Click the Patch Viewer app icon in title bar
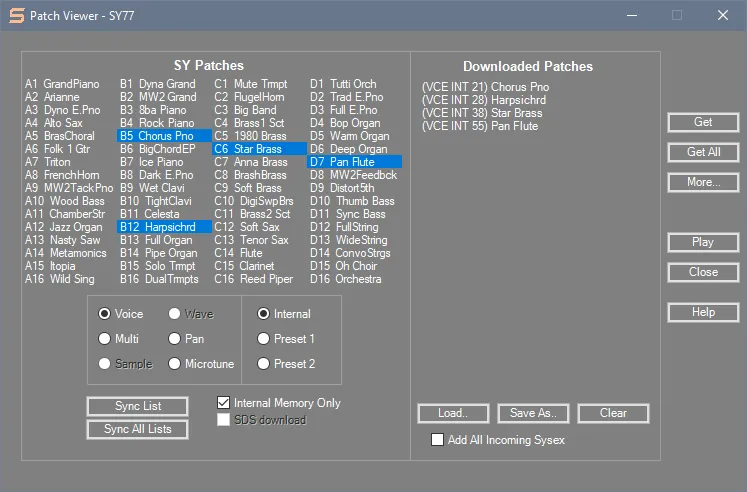The image size is (747, 492). [x=16, y=15]
